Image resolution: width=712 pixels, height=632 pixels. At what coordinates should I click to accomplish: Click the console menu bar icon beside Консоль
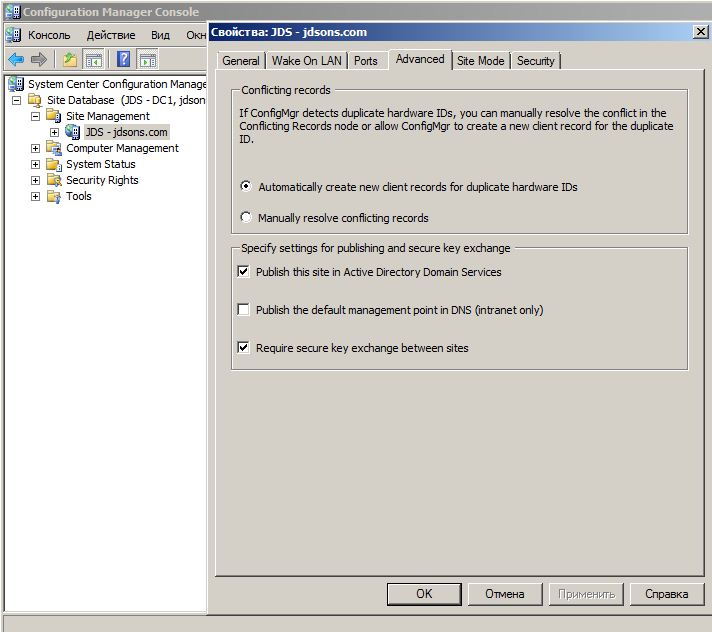(14, 35)
